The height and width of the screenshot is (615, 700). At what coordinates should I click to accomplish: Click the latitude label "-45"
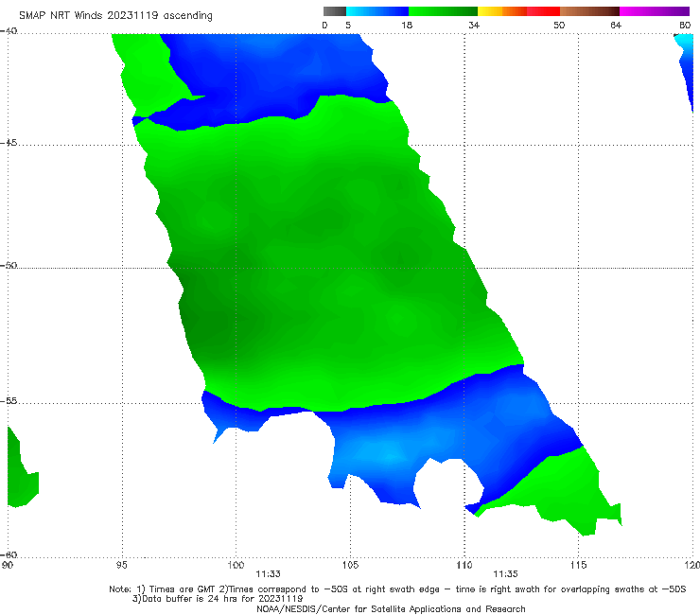9,143
